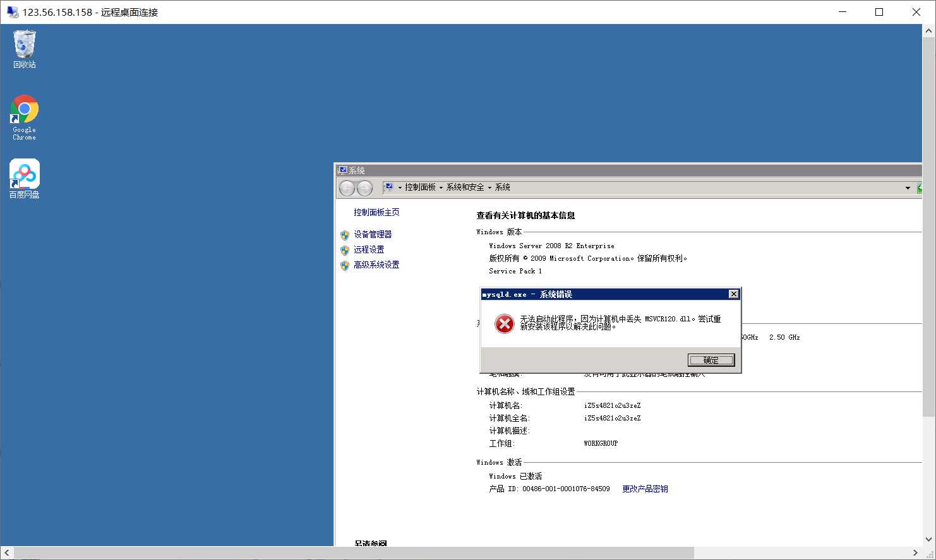Viewport: 936px width, 560px height.
Task: Click the horizontal scrollbar right arrow
Action: (x=915, y=553)
